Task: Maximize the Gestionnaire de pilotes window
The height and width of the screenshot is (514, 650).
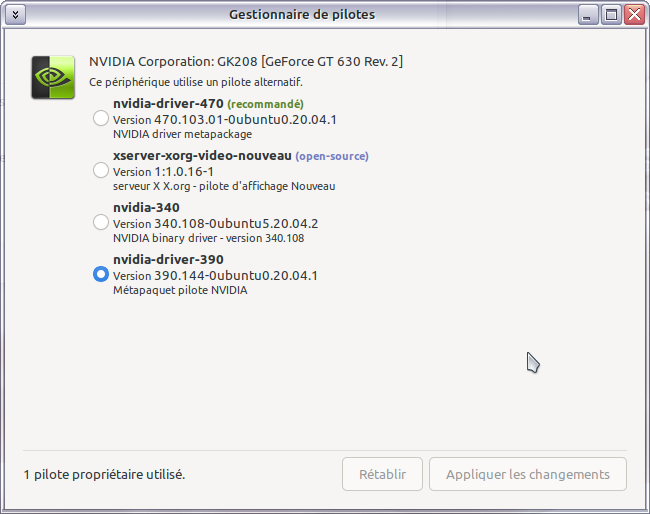Action: (x=612, y=14)
